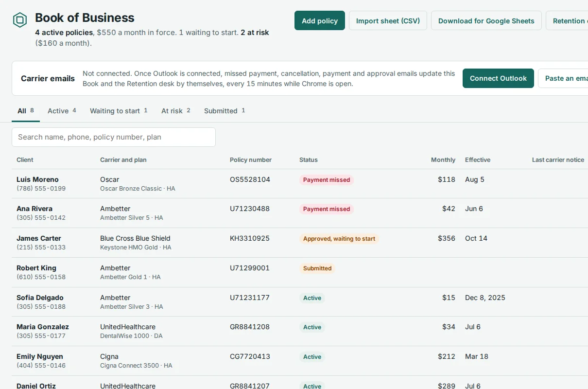Click the Status column header

tap(309, 159)
